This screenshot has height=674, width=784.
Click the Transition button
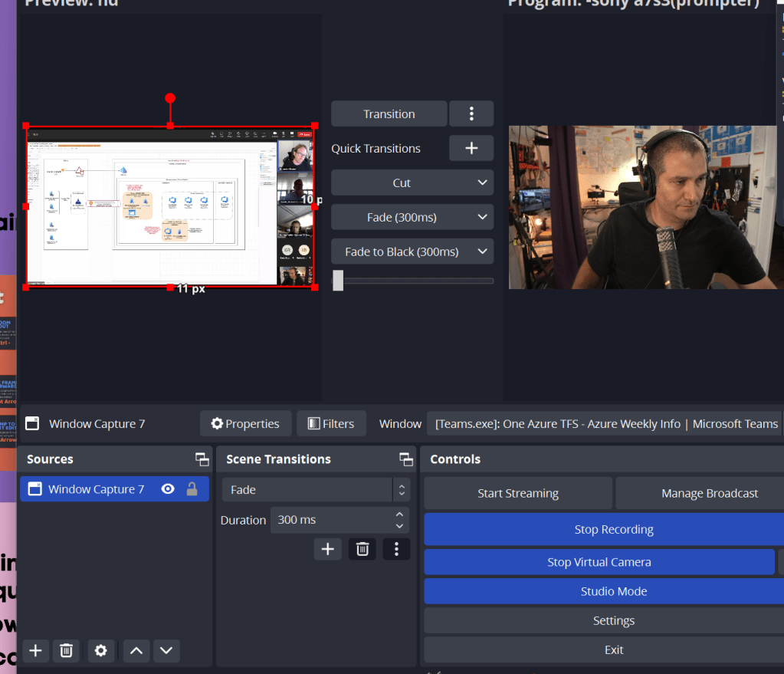tap(389, 114)
